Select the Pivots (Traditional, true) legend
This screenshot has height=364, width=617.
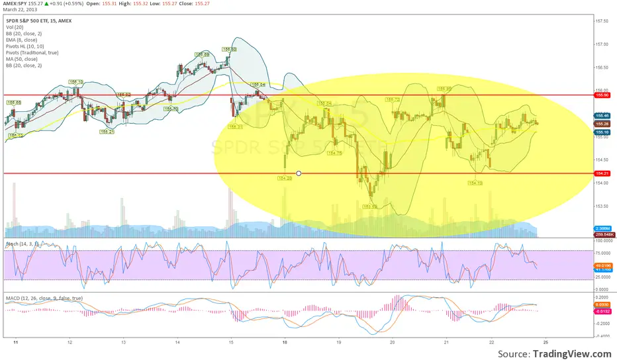(x=32, y=52)
